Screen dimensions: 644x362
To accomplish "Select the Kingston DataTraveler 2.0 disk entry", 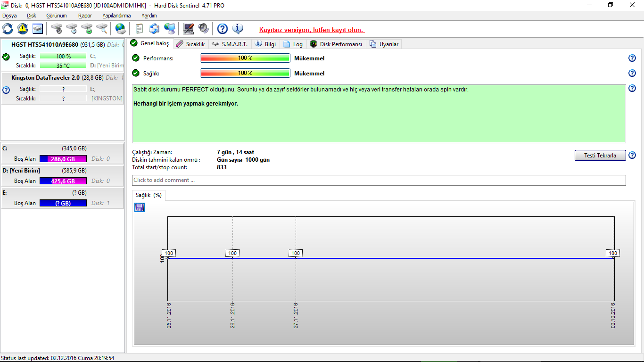I will point(63,88).
